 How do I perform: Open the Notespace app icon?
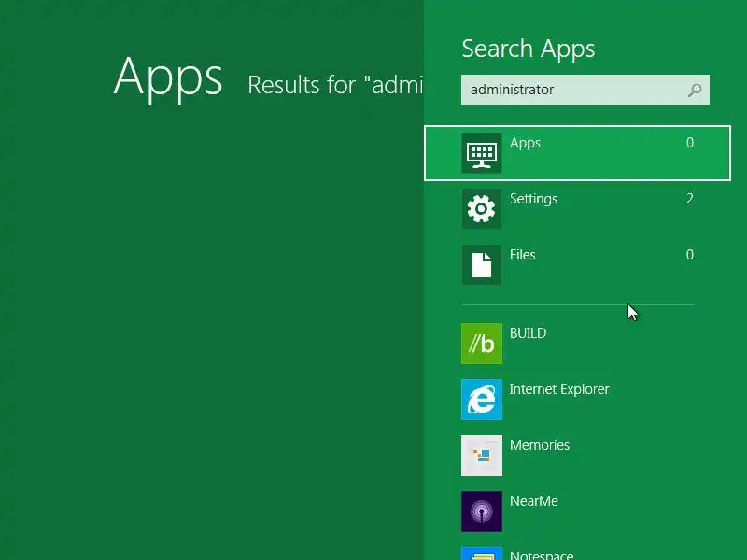click(x=481, y=553)
